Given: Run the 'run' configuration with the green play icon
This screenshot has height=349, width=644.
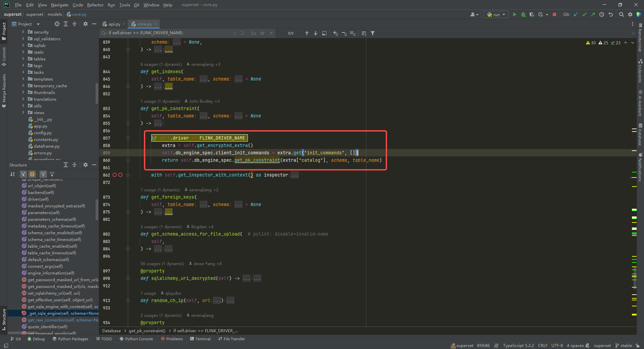Looking at the screenshot, I should [515, 14].
